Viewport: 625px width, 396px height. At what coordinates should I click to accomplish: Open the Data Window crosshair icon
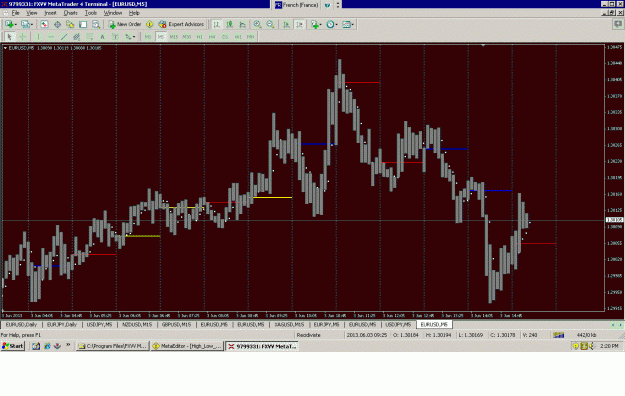click(x=57, y=24)
